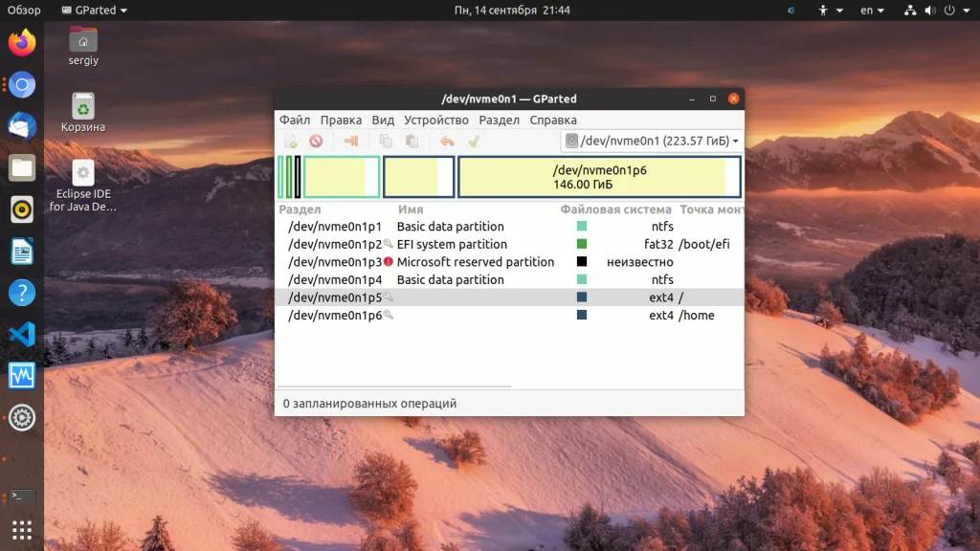Click the Точка монтирования column header
The width and height of the screenshot is (980, 551).
(x=711, y=209)
